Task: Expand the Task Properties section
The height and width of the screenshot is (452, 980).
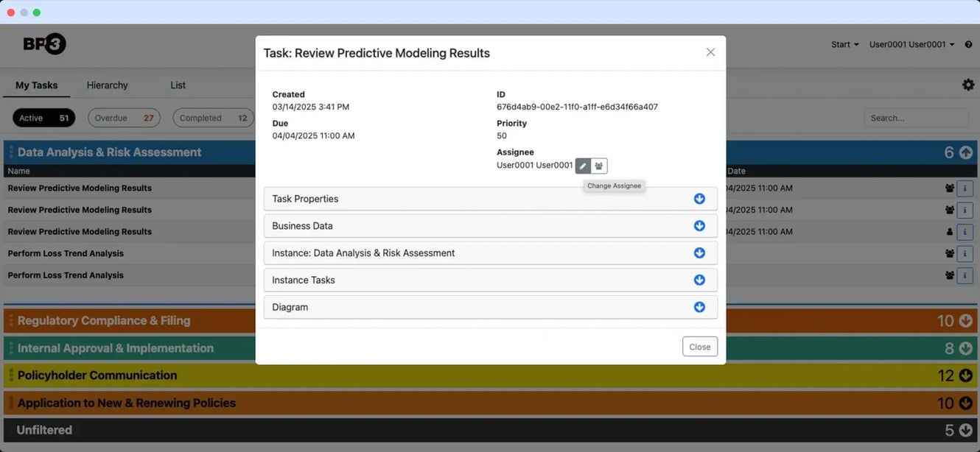Action: (x=699, y=199)
